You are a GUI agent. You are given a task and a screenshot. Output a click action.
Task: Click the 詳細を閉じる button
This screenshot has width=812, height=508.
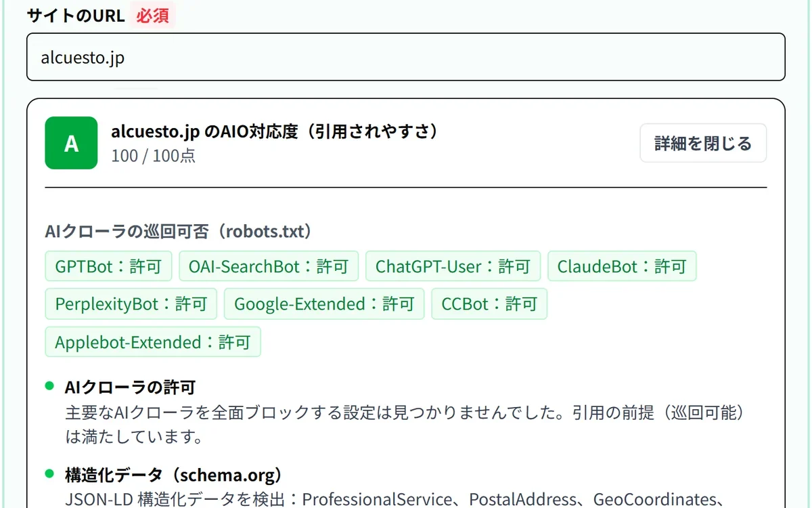703,143
